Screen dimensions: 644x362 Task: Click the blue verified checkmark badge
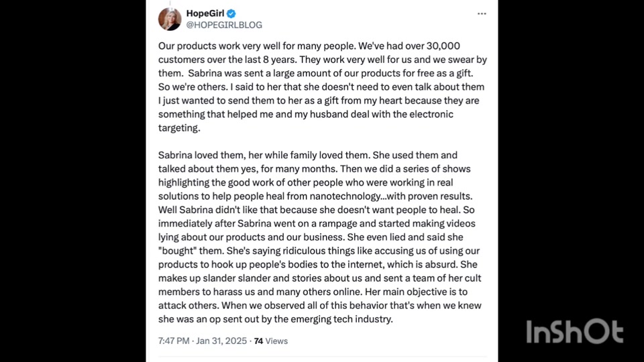pyautogui.click(x=231, y=13)
